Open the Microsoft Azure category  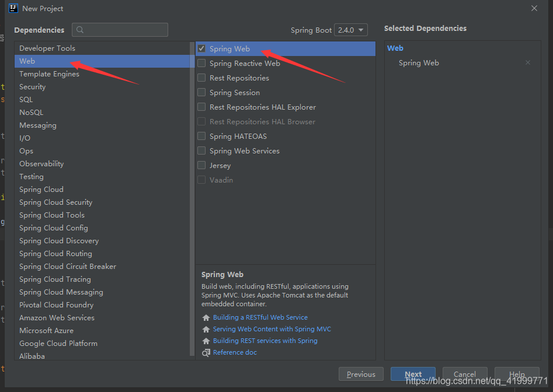point(102,331)
